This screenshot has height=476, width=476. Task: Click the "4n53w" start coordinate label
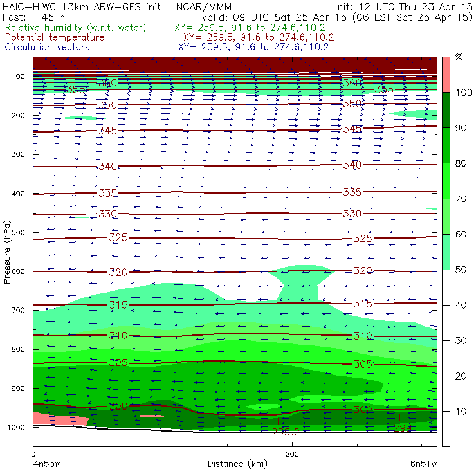tap(46, 464)
